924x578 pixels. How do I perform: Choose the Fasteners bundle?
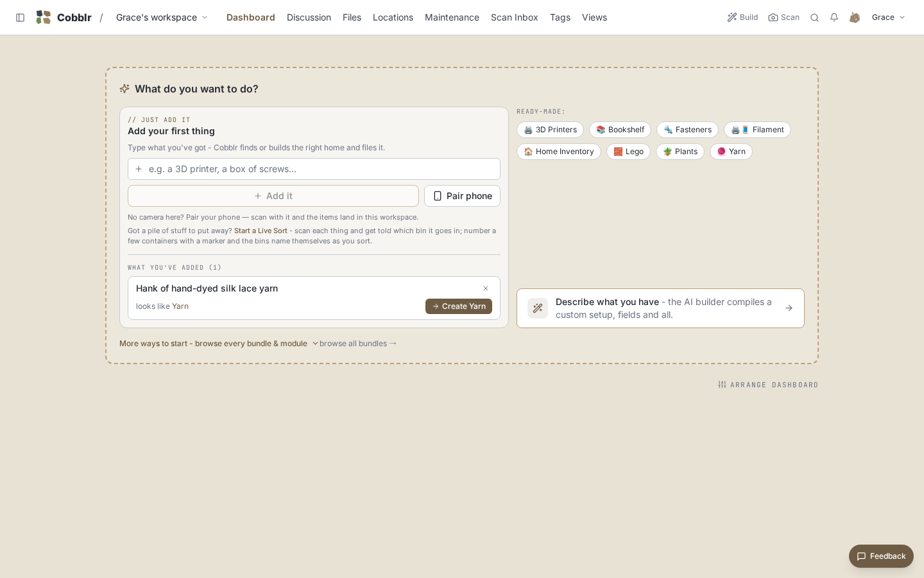click(687, 130)
